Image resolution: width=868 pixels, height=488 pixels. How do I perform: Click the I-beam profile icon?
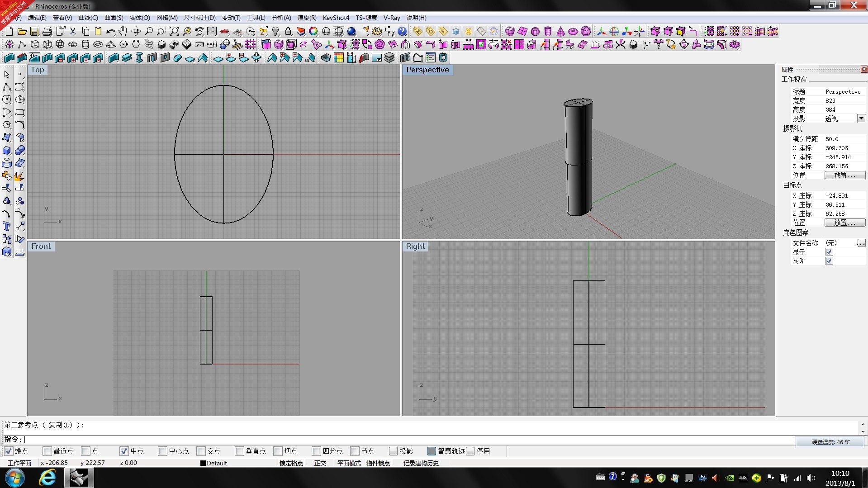(139, 57)
